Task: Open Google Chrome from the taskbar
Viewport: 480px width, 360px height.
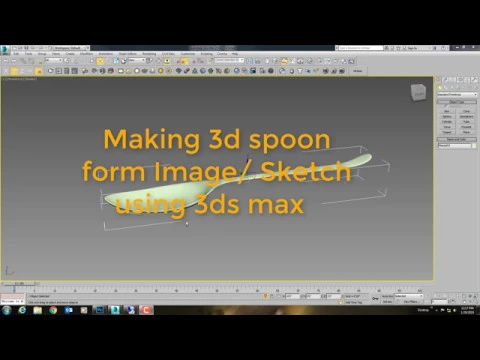Action: coord(53,310)
